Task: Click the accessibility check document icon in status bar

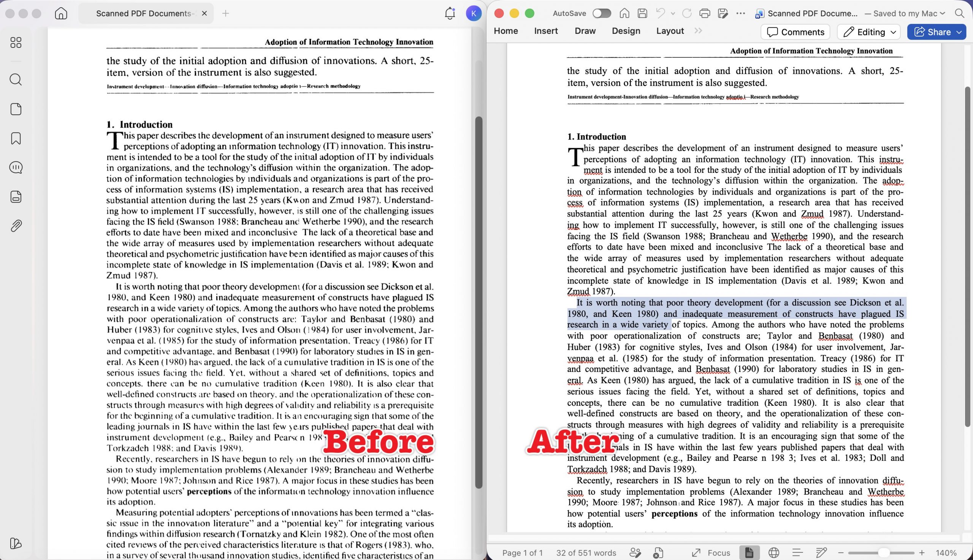Action: [x=658, y=553]
